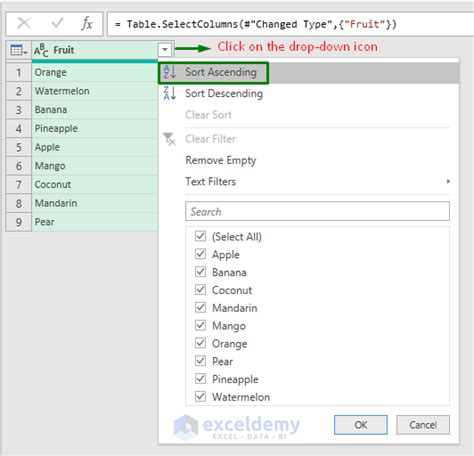Uncheck the Watermelon checkbox

tap(200, 397)
